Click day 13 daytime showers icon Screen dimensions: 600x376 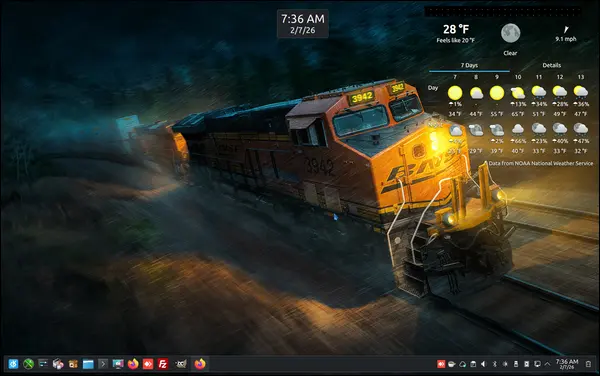[x=580, y=92]
